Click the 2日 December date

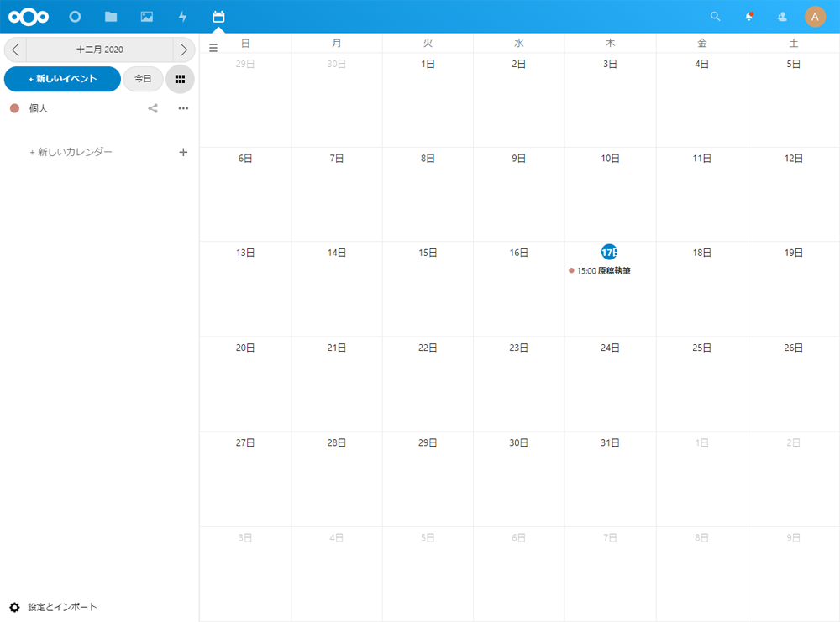[x=518, y=65]
